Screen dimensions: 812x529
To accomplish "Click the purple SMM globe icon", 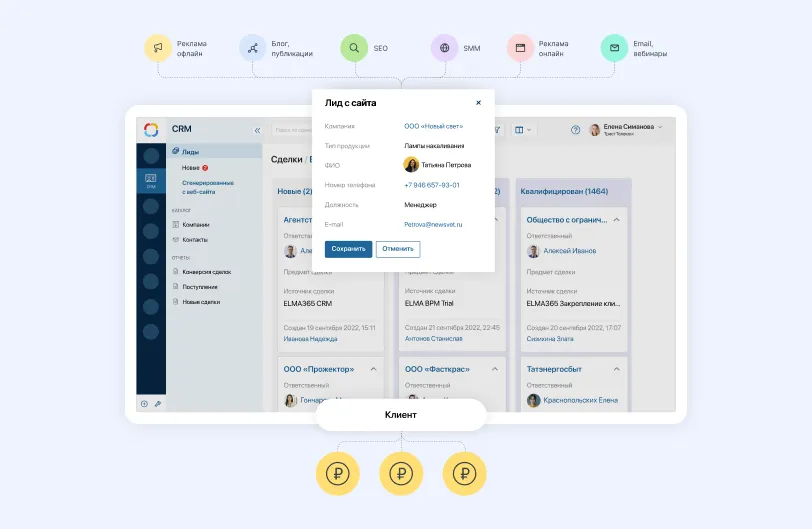I will tap(444, 48).
